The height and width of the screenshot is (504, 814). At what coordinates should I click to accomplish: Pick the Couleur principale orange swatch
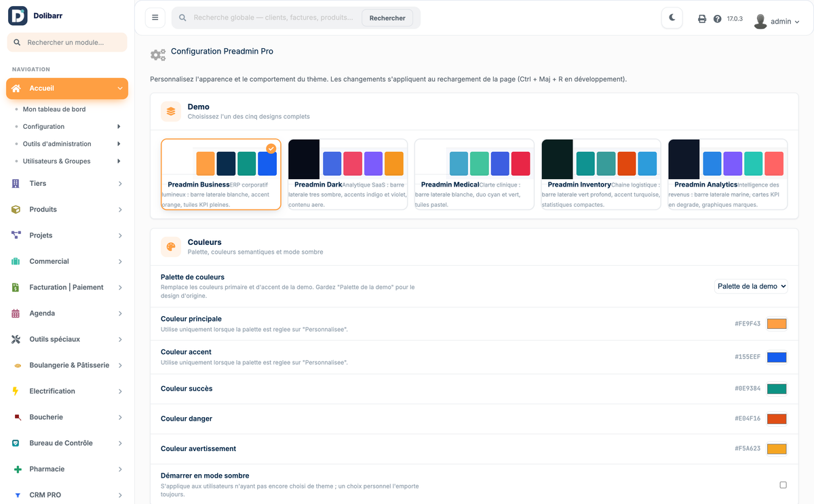click(777, 324)
